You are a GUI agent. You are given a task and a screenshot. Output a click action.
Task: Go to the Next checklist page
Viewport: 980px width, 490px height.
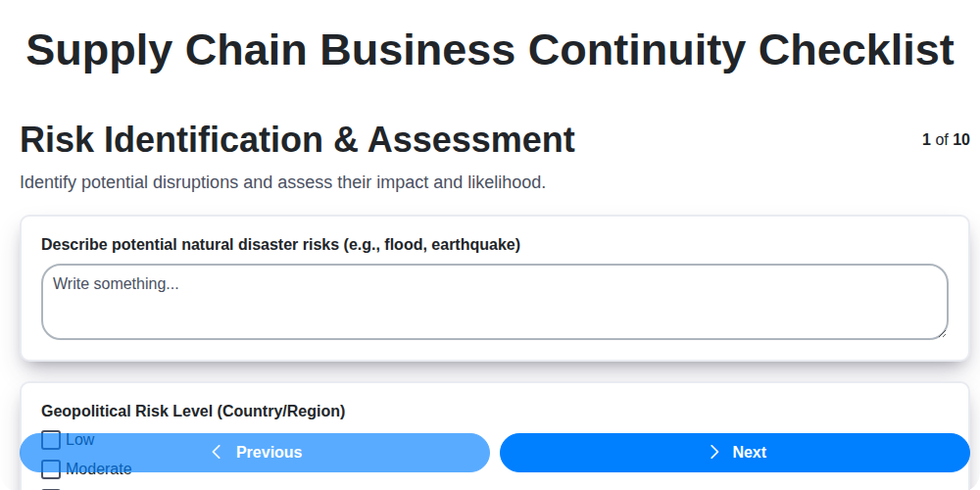tap(735, 453)
